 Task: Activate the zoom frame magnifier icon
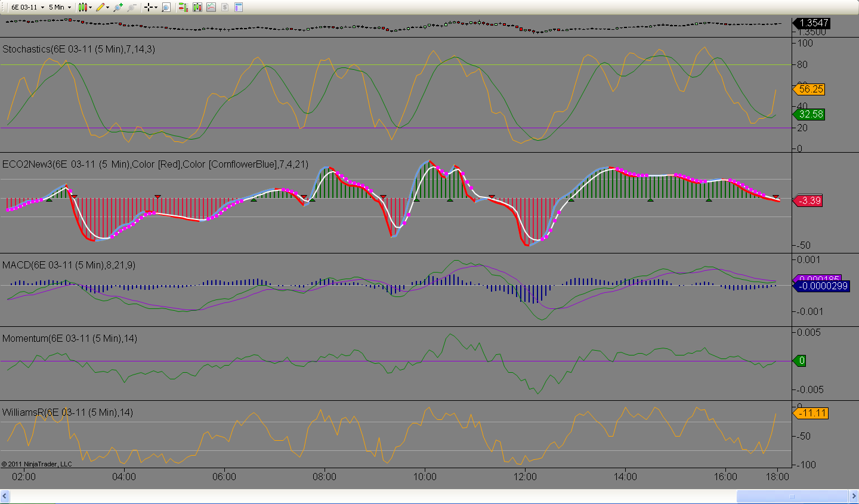pos(166,7)
